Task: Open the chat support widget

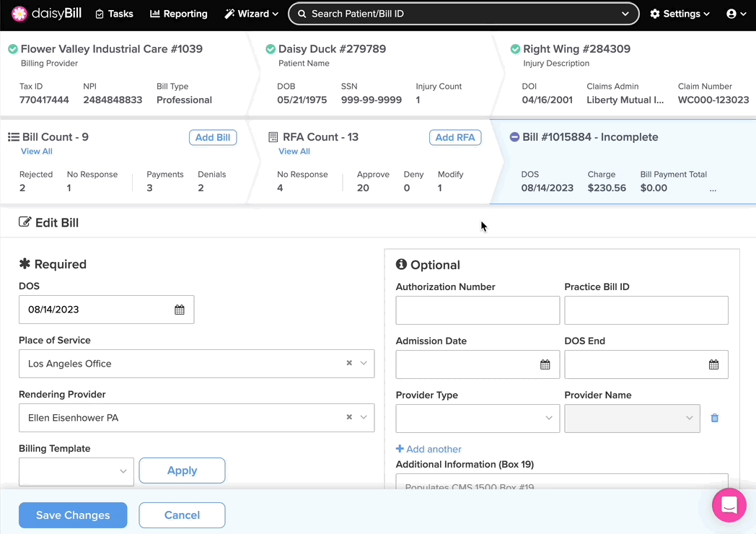Action: tap(729, 505)
